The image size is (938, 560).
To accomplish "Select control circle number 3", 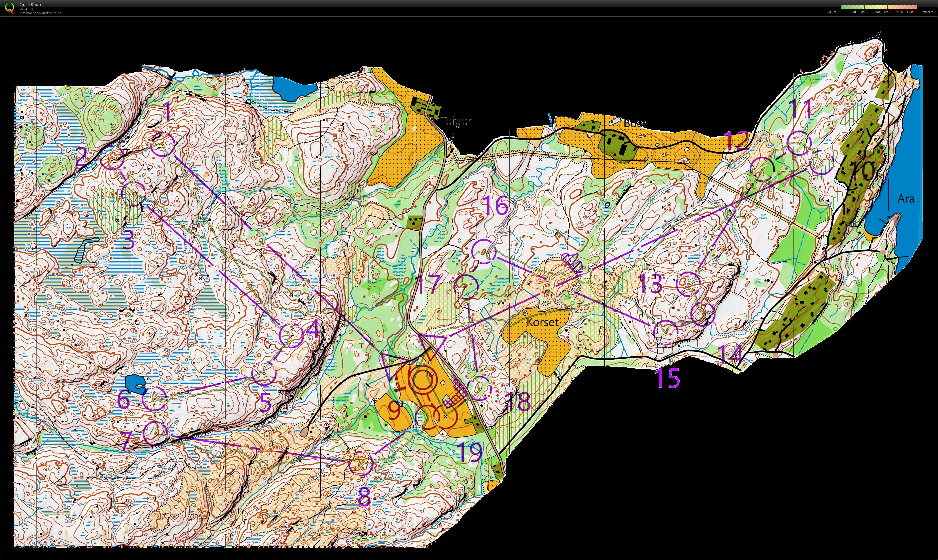I will 134,193.
